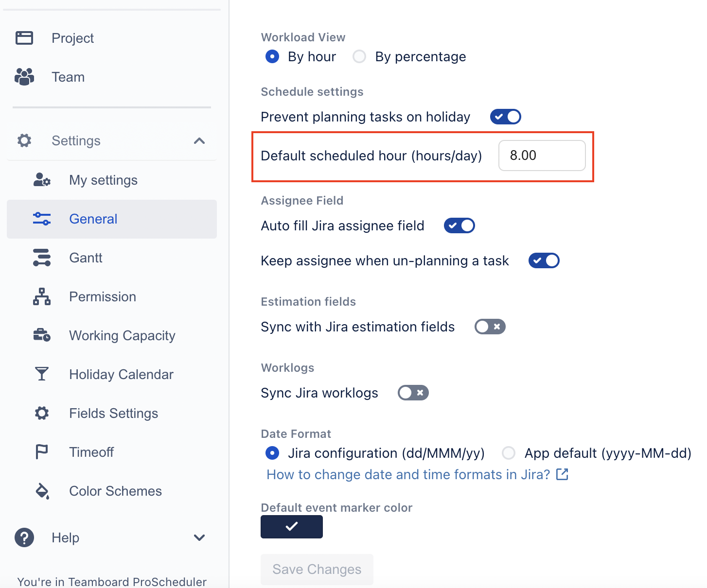Click the Color Schemes paint bucket icon
The image size is (707, 588).
point(42,491)
